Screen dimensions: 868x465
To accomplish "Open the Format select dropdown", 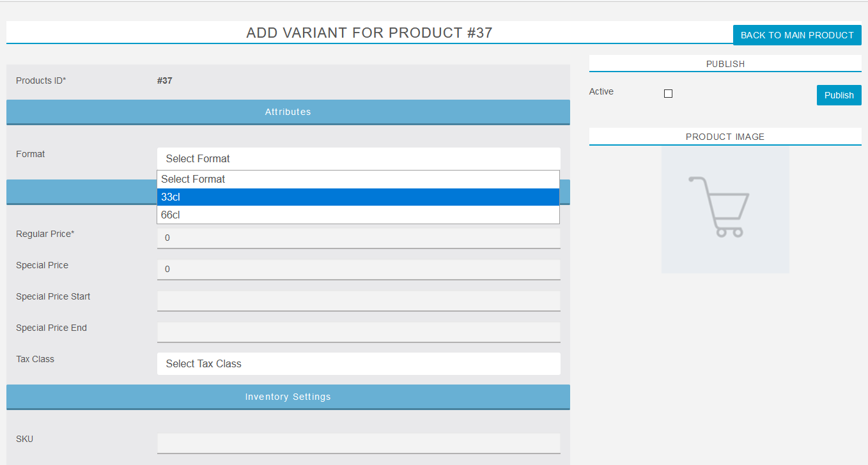I will 359,158.
